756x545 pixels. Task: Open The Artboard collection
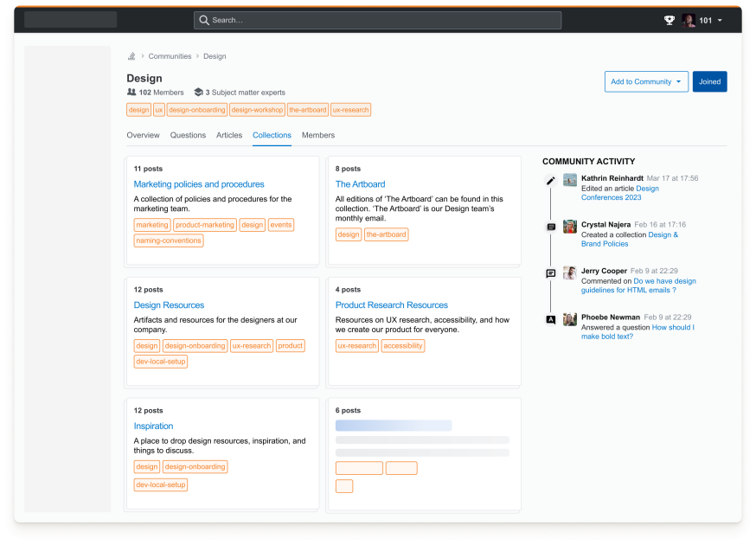point(360,184)
